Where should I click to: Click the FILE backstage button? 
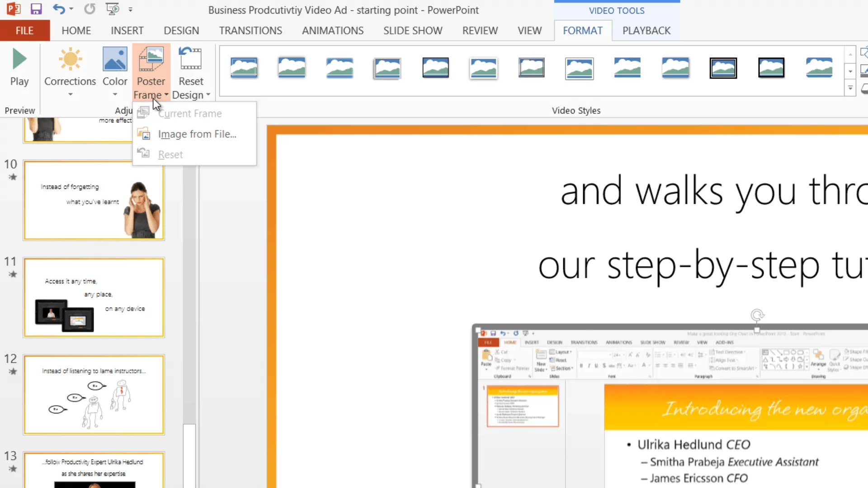24,31
